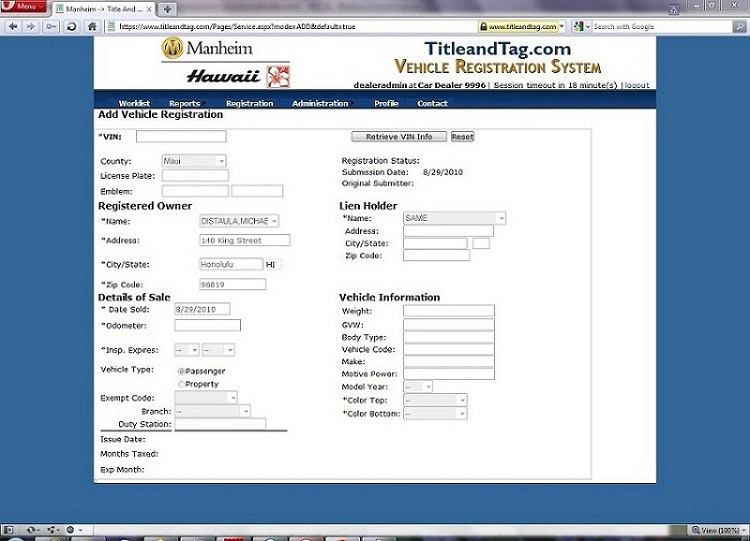Image resolution: width=750 pixels, height=541 pixels.
Task: Click the GVW input field
Action: pyautogui.click(x=449, y=324)
